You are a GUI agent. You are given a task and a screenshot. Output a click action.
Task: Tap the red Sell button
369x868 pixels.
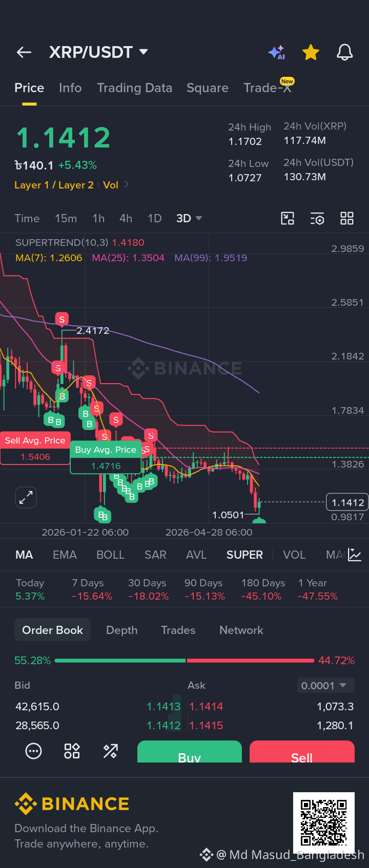tap(302, 752)
